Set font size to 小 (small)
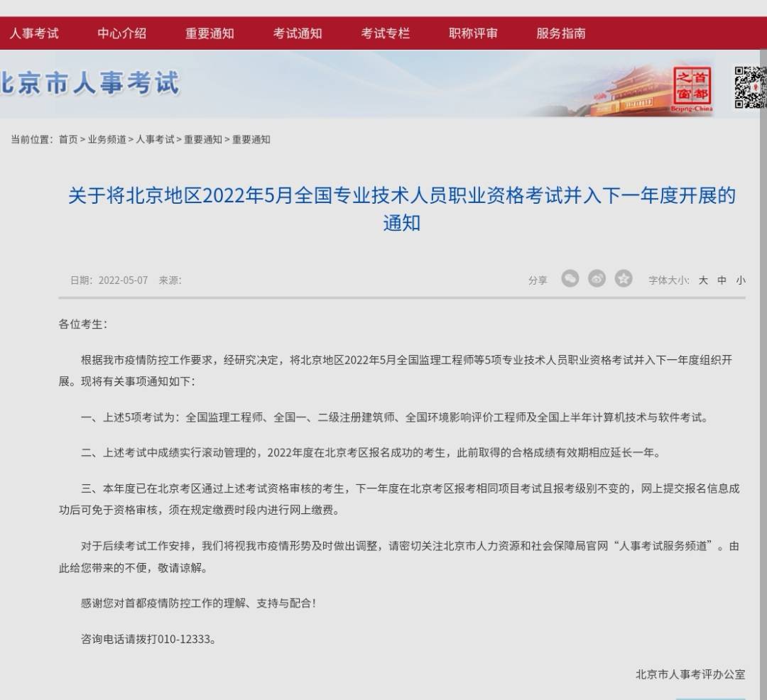767x700 pixels. [x=741, y=280]
